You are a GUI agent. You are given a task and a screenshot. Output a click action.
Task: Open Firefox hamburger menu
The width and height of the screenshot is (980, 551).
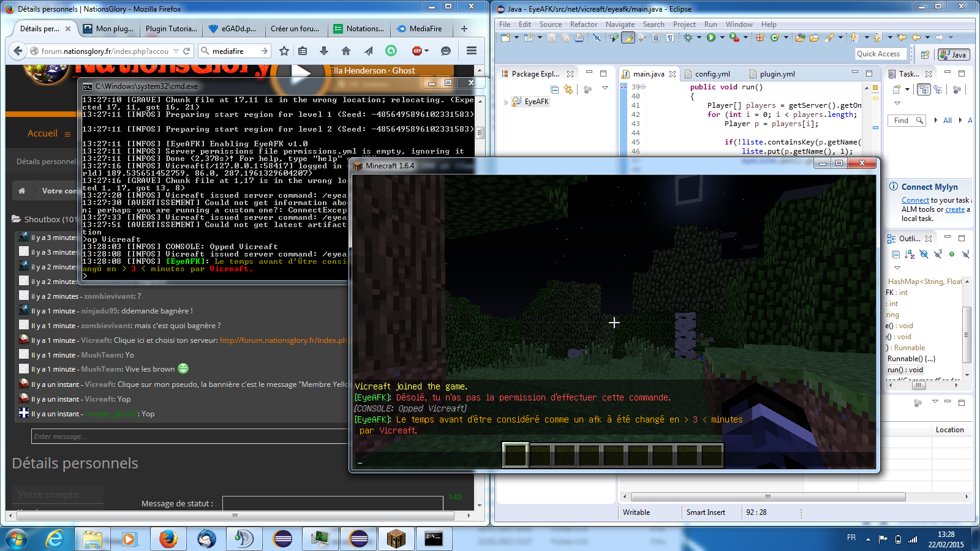point(472,51)
